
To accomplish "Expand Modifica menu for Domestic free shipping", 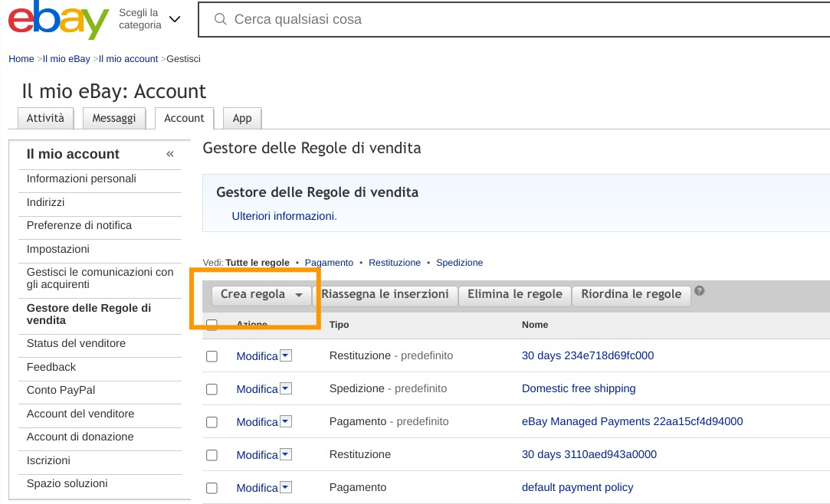I will coord(286,388).
